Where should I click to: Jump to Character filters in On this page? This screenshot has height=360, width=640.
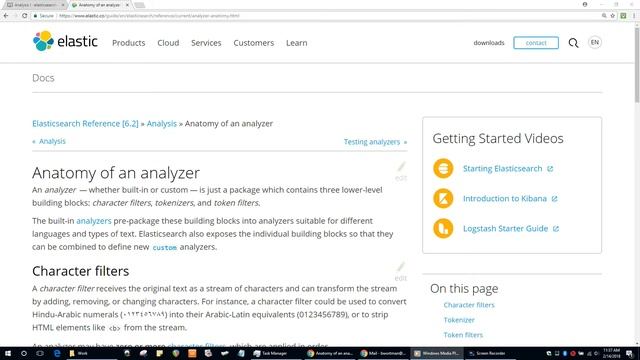[x=469, y=305]
